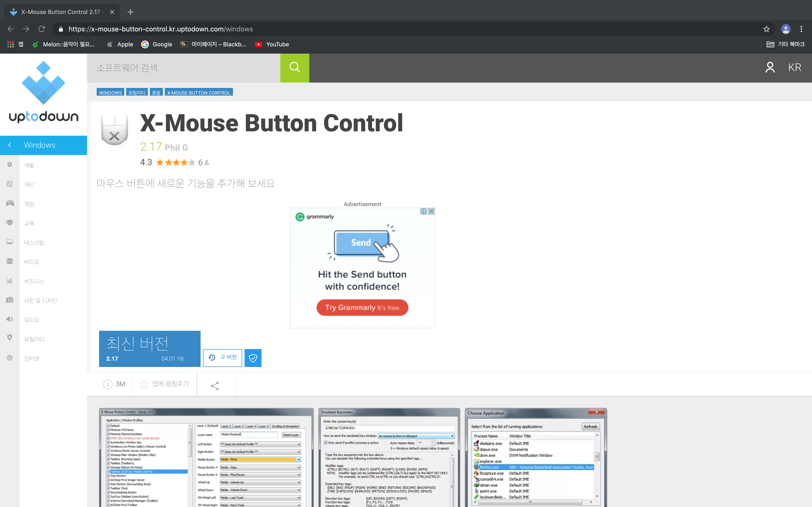Open the 구 버전 old versions button
This screenshot has height=507, width=812.
[x=223, y=358]
